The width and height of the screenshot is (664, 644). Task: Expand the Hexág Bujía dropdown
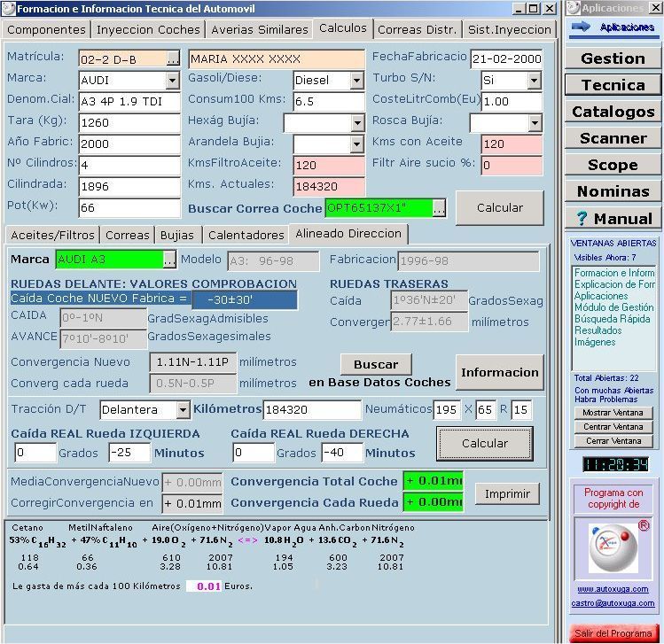[357, 123]
